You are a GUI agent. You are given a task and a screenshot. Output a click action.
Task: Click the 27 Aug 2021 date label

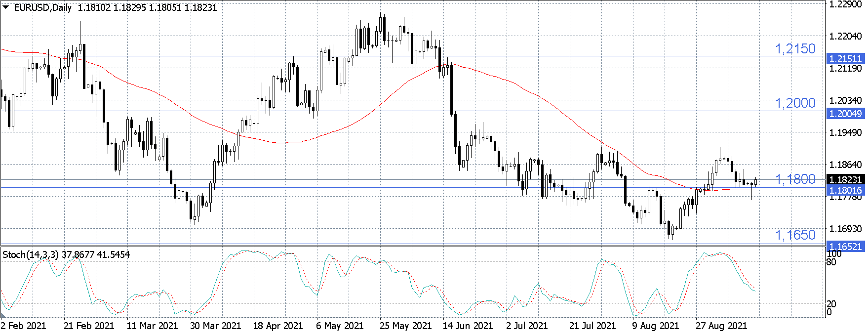pyautogui.click(x=721, y=326)
